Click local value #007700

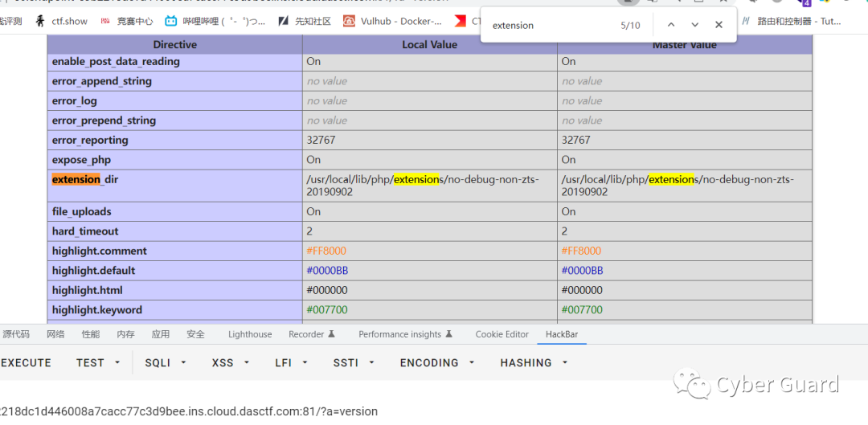tap(327, 310)
